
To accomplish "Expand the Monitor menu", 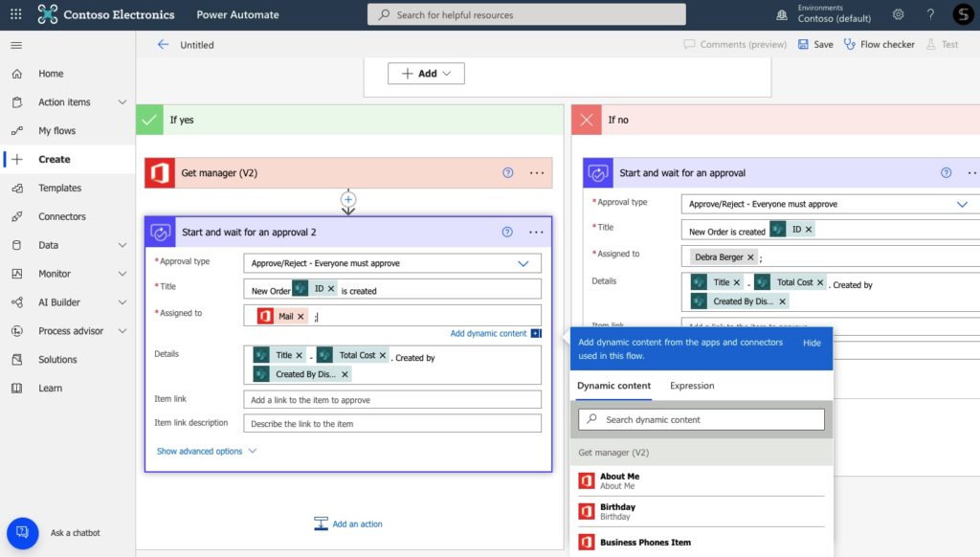I will [122, 274].
